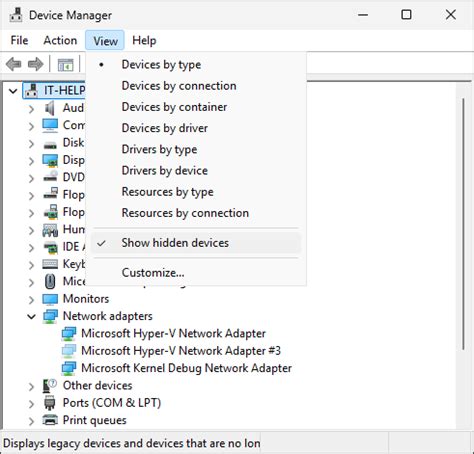The height and width of the screenshot is (454, 474).
Task: Click the Disk drives category icon
Action: tap(50, 145)
